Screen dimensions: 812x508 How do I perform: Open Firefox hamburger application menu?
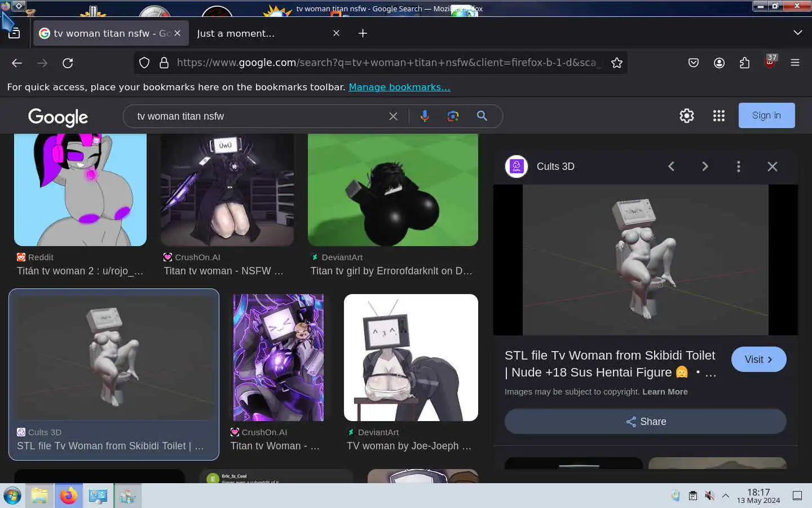[x=795, y=63]
